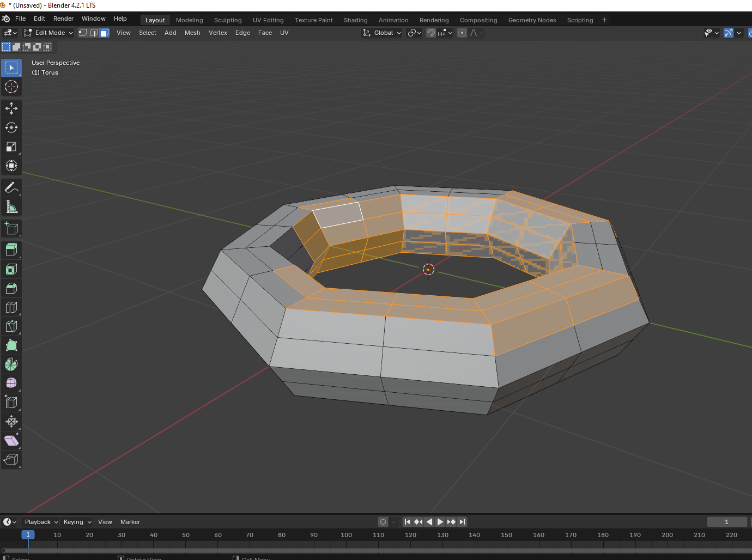Toggle face select mode

(104, 33)
